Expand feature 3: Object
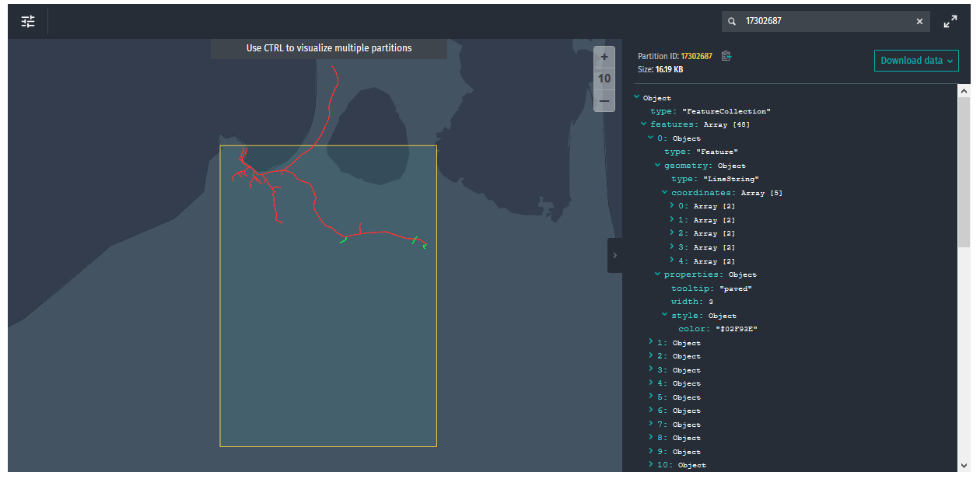This screenshot has width=980, height=479. 651,369
